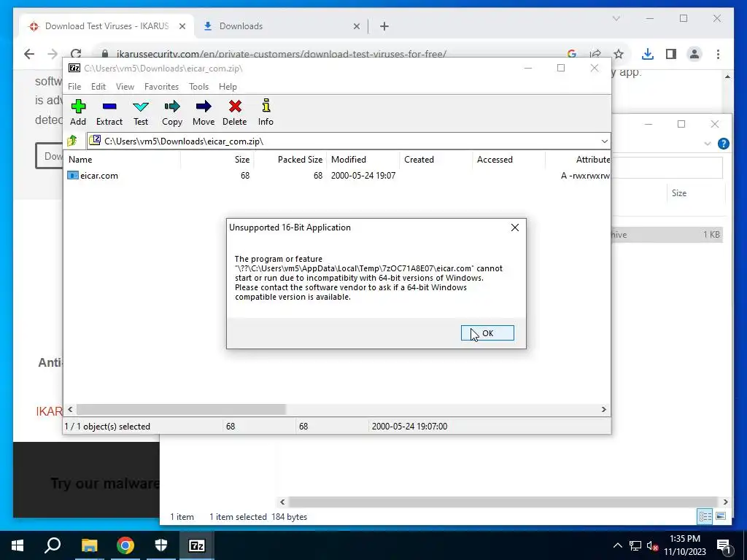Click the eicar.com file icon
This screenshot has width=747, height=560.
click(72, 175)
